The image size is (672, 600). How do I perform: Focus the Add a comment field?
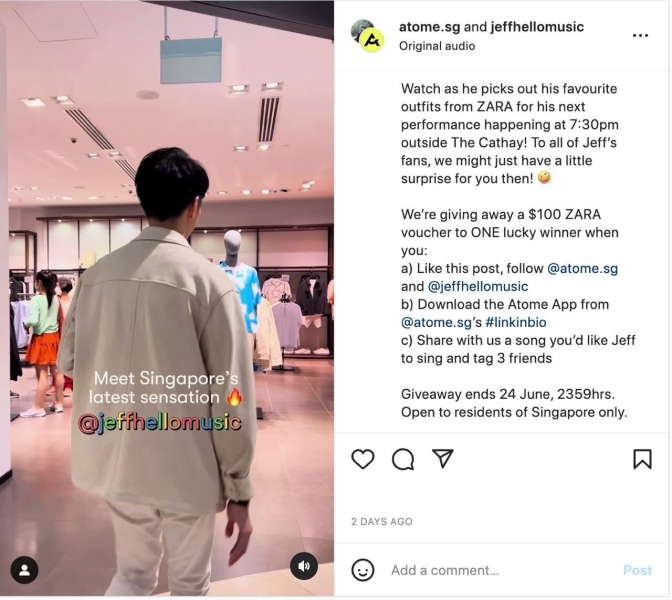pyautogui.click(x=501, y=570)
